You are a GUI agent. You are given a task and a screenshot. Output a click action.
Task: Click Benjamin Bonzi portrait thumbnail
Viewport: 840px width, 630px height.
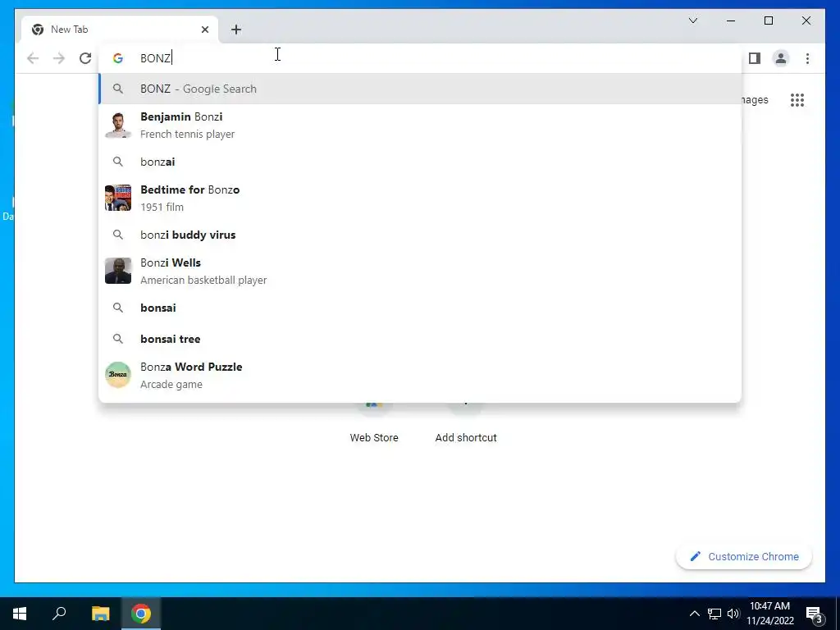coord(118,126)
